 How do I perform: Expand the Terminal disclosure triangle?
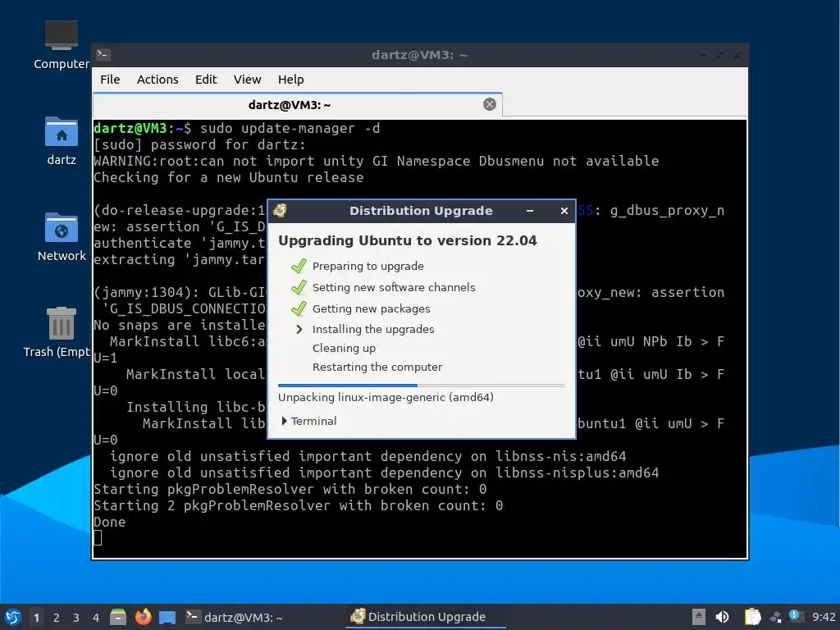(285, 421)
